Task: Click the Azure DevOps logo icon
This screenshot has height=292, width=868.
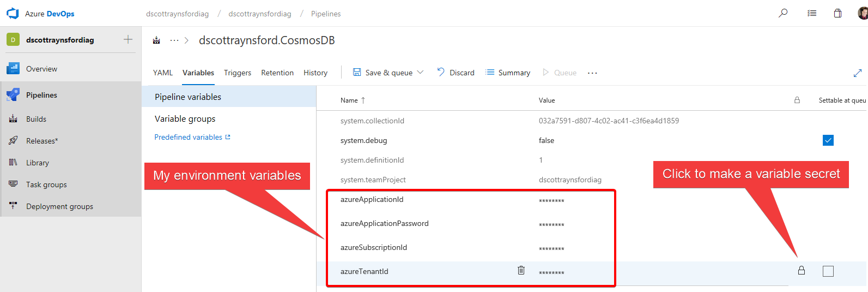Action: [12, 13]
